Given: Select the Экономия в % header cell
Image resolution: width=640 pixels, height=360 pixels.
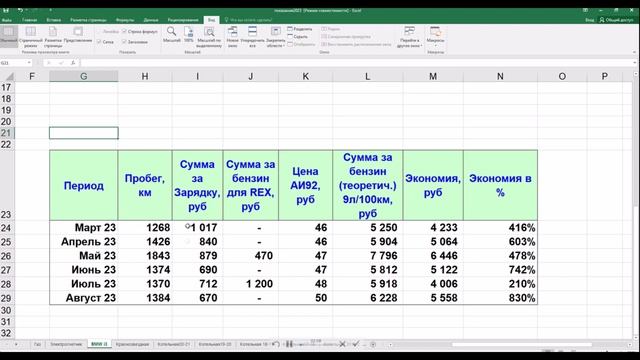Looking at the screenshot, I should tap(500, 185).
